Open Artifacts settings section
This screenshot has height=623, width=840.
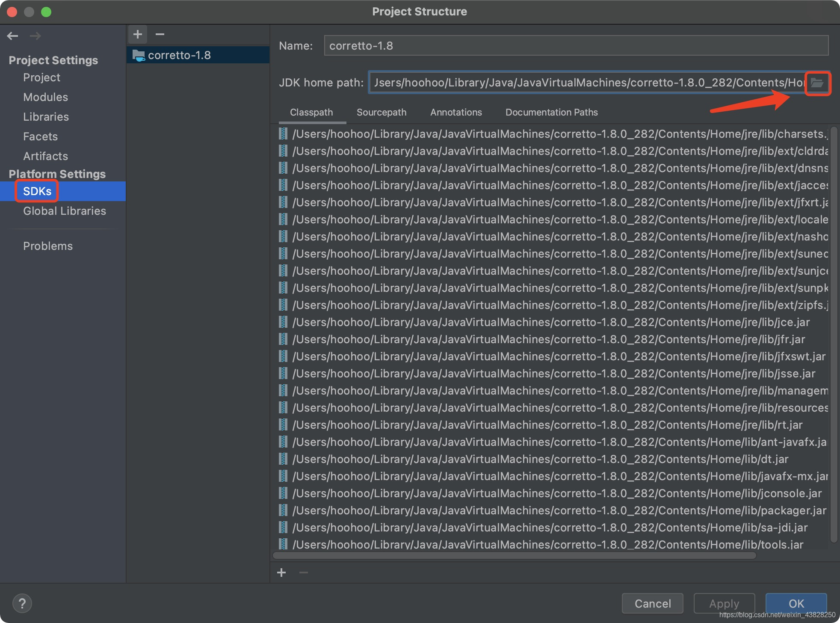pos(45,156)
